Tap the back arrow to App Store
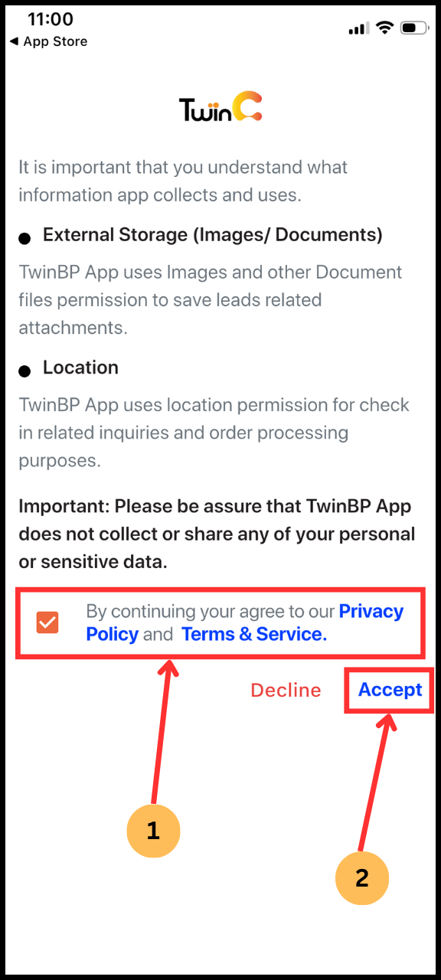The image size is (441, 980). tap(14, 41)
